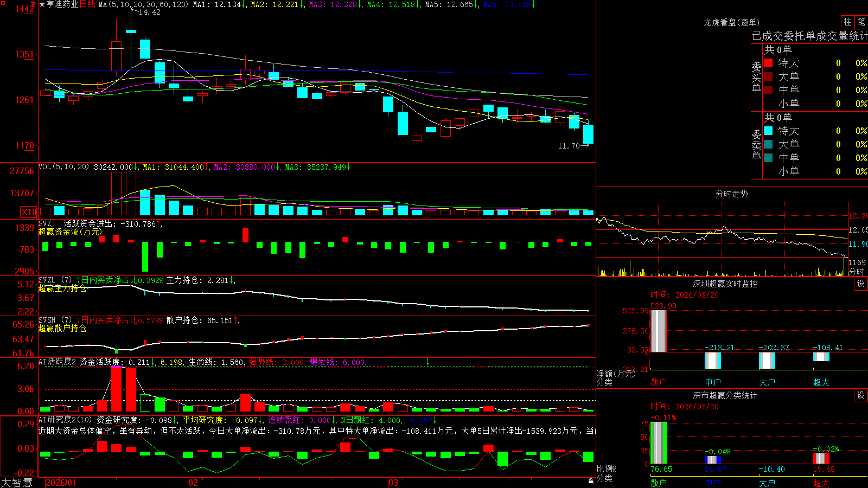Click the VOL(5,10,20) indicator label
This screenshot has width=868, height=488.
(x=63, y=166)
